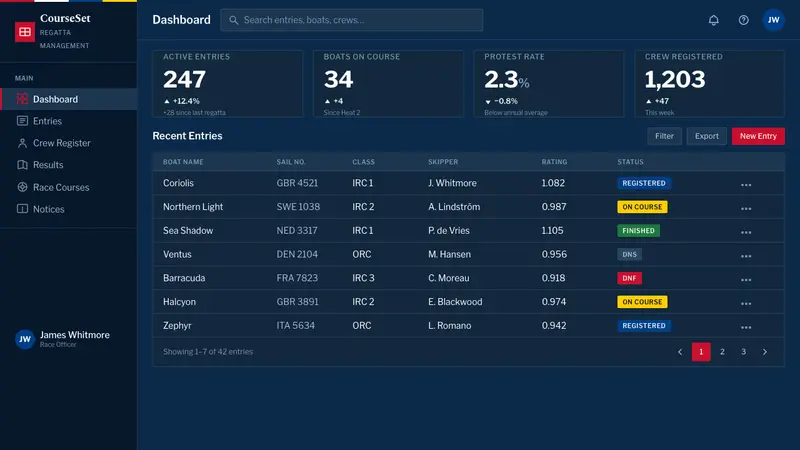This screenshot has width=800, height=450.
Task: Click James Whitmore name in sidebar
Action: [74, 335]
